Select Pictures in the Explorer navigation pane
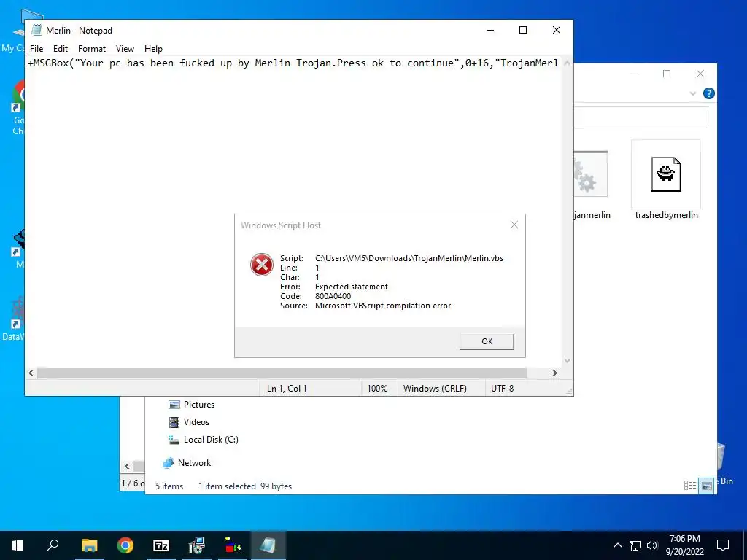The image size is (747, 560). [x=192, y=405]
